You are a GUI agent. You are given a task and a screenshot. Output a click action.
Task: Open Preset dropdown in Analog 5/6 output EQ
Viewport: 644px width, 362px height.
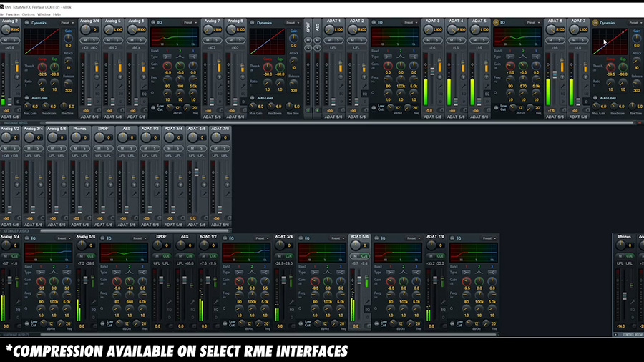tap(140, 238)
